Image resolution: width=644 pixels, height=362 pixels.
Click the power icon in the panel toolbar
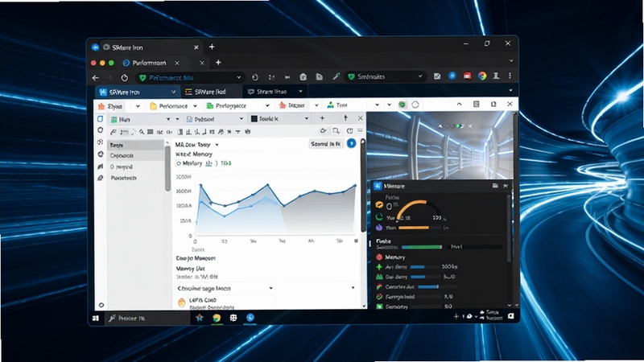349,131
